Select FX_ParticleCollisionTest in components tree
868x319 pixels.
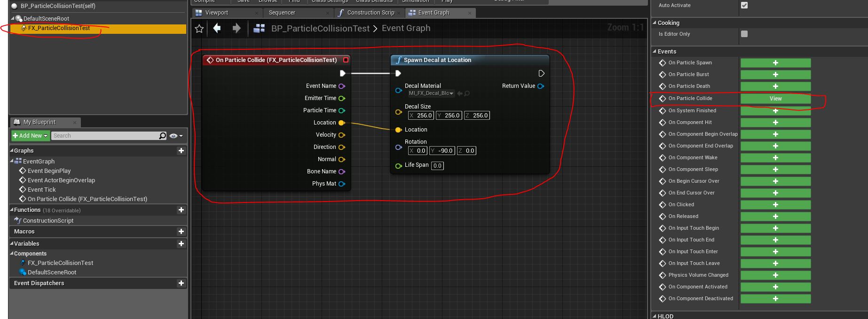[x=98, y=29]
